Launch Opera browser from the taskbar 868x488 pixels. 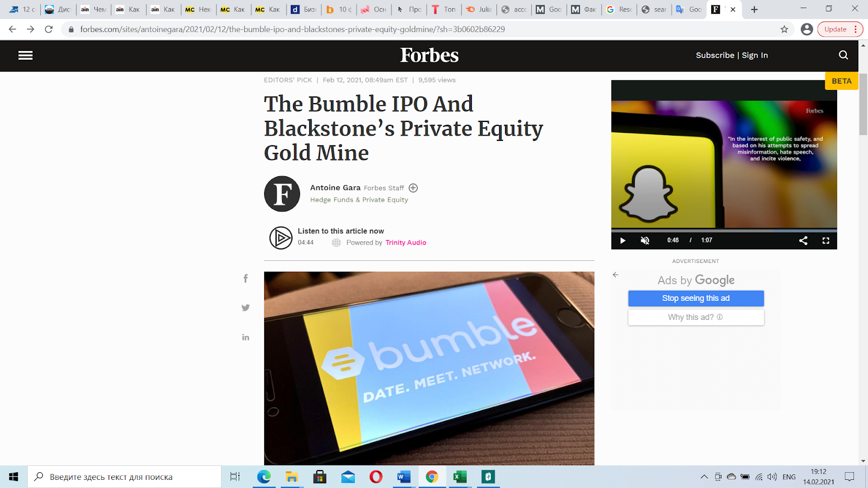[x=376, y=477]
